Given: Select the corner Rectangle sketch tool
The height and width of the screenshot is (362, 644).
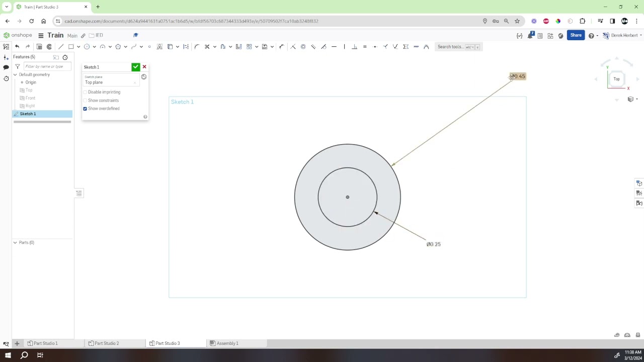Looking at the screenshot, I should 71,47.
